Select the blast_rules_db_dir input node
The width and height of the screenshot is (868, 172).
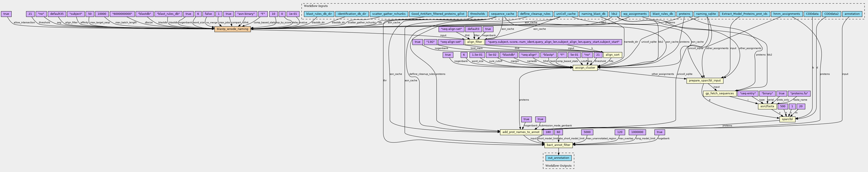[x=318, y=14]
